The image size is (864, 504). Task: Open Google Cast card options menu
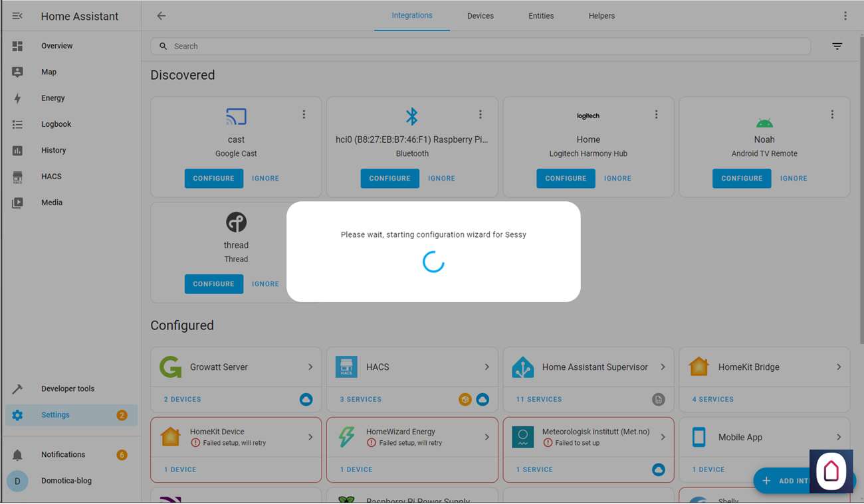[x=304, y=115]
